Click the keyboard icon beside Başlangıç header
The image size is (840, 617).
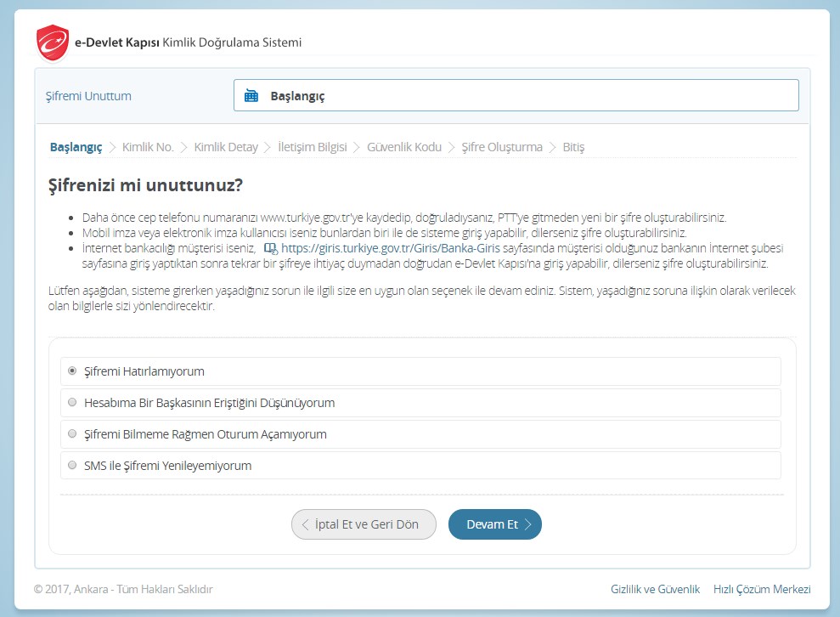[251, 96]
